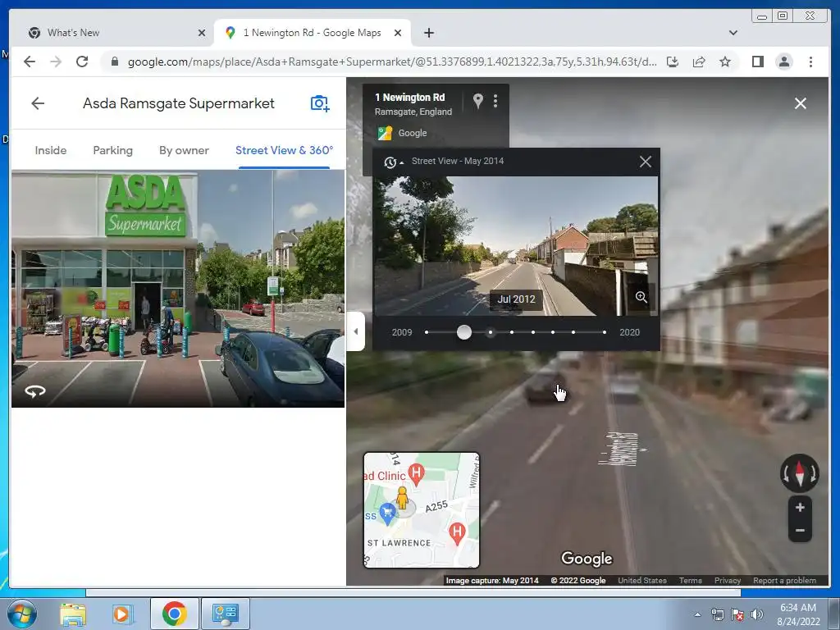Image resolution: width=840 pixels, height=630 pixels.
Task: Toggle Chrome side panel
Action: coord(757,62)
